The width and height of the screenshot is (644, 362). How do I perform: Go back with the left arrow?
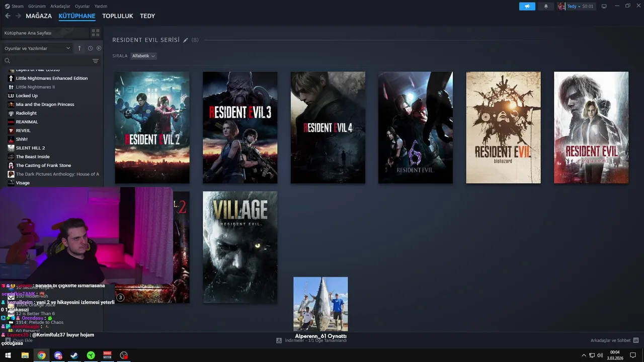coord(8,16)
